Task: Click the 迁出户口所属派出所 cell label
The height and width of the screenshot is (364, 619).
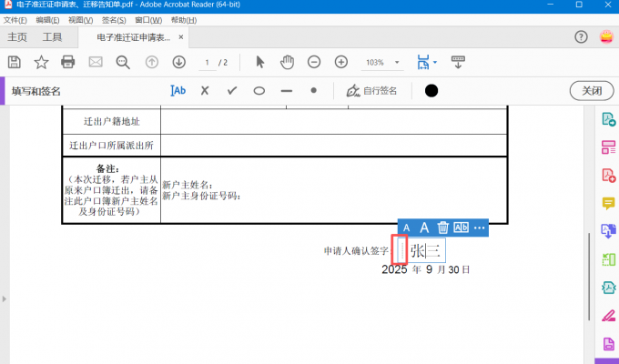Action: coord(111,146)
